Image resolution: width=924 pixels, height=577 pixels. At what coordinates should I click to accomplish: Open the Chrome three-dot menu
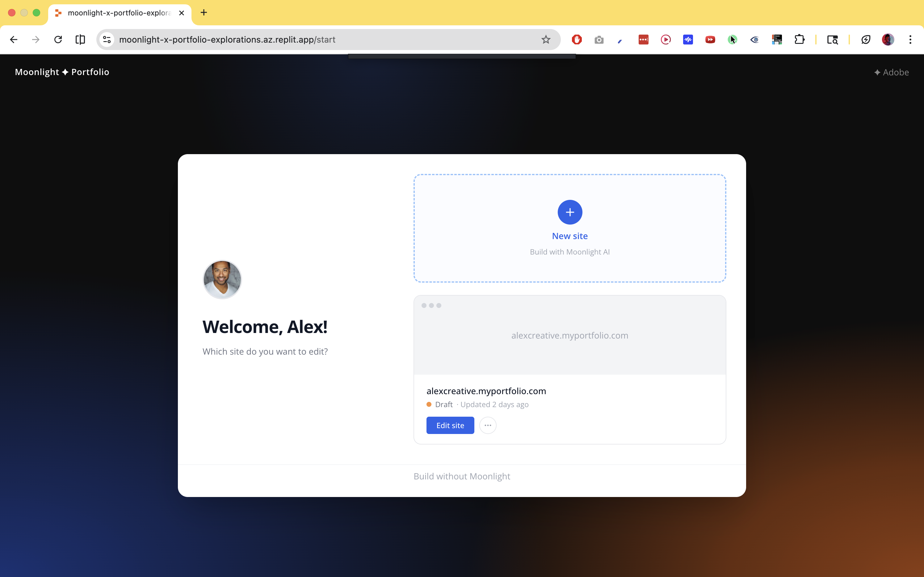pyautogui.click(x=910, y=40)
